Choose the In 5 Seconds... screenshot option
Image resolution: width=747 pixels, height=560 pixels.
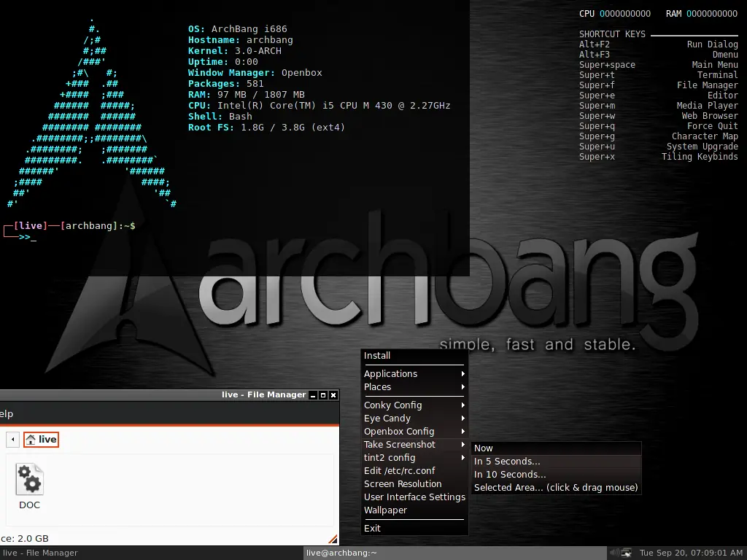pyautogui.click(x=556, y=462)
